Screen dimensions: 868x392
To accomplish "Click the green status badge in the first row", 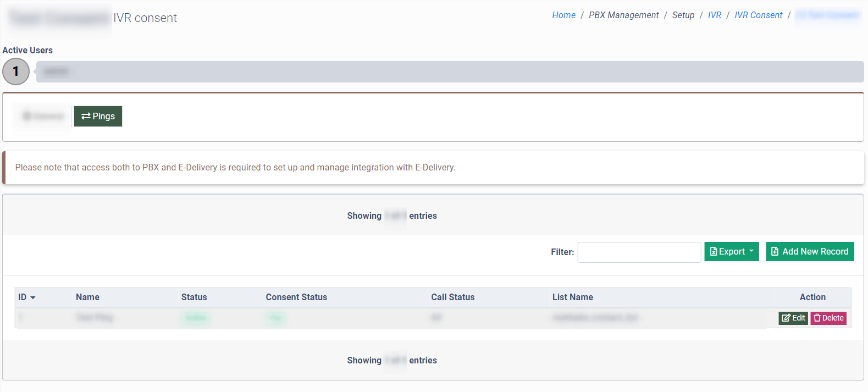I will pos(196,318).
